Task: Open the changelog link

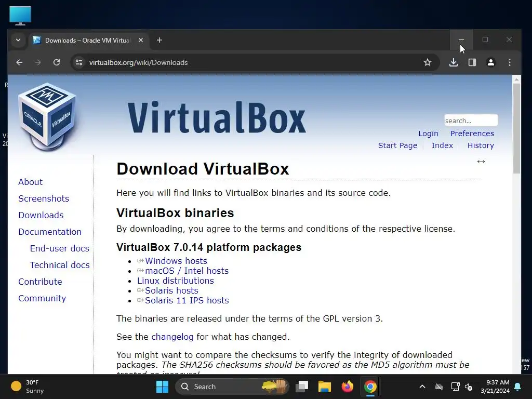Action: click(172, 337)
